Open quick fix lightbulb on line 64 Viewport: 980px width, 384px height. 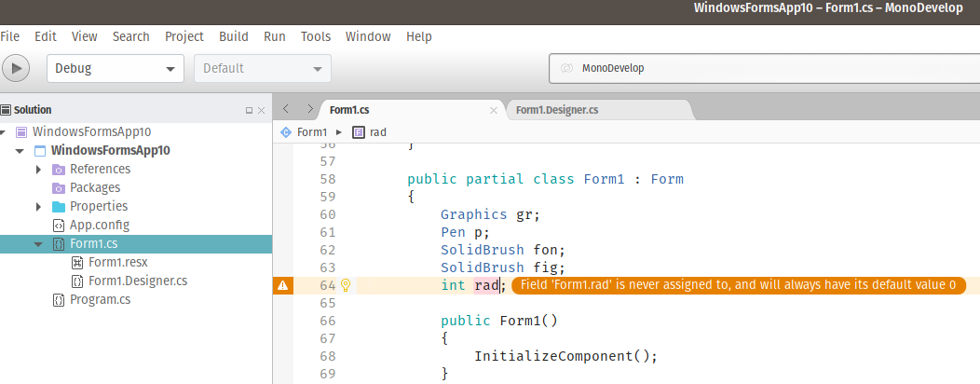[x=345, y=286]
